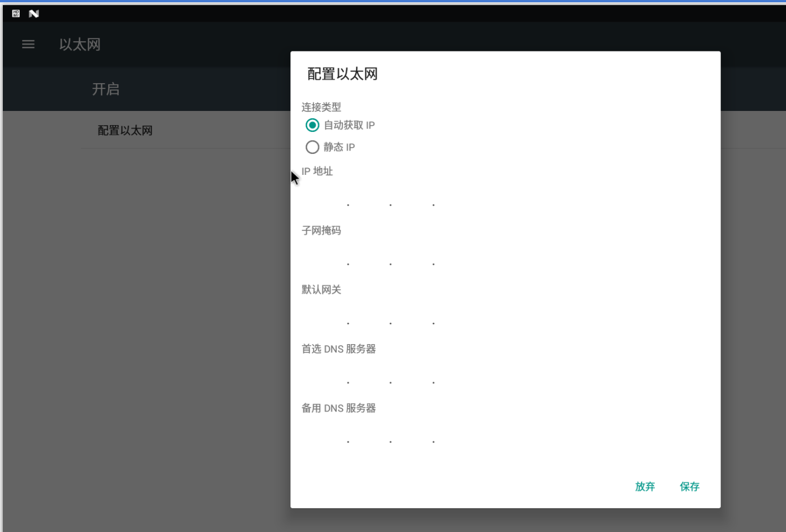Open the hamburger navigation menu
This screenshot has width=786, height=532.
tap(28, 44)
